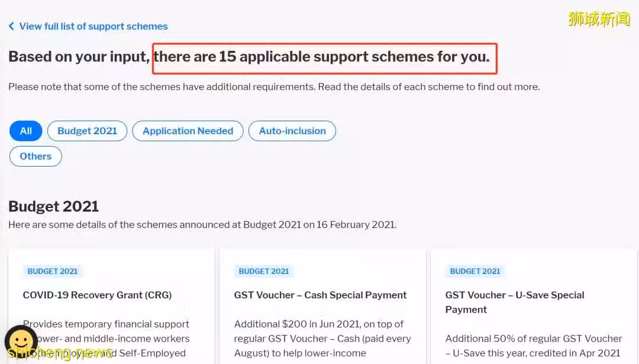This screenshot has height=364, width=639.
Task: Click BUDGET 2021 tag on Cash Special card
Action: [x=264, y=271]
